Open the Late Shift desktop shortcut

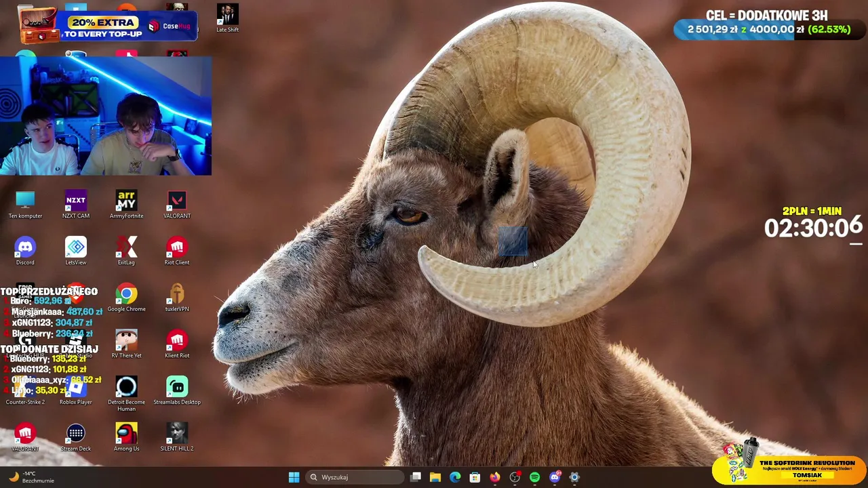(x=227, y=18)
